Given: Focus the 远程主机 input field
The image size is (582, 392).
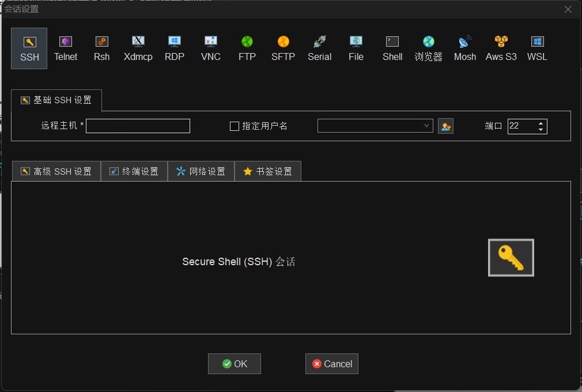Looking at the screenshot, I should (138, 126).
